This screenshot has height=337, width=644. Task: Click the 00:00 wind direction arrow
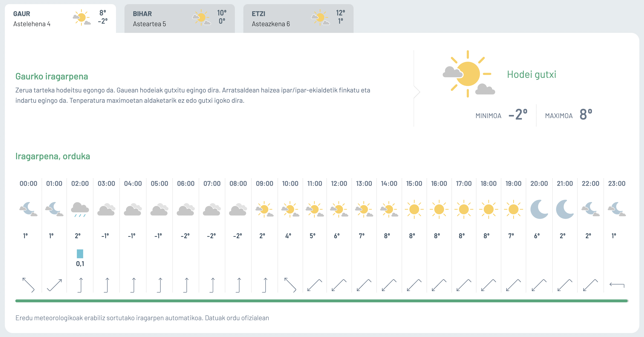[x=29, y=285]
